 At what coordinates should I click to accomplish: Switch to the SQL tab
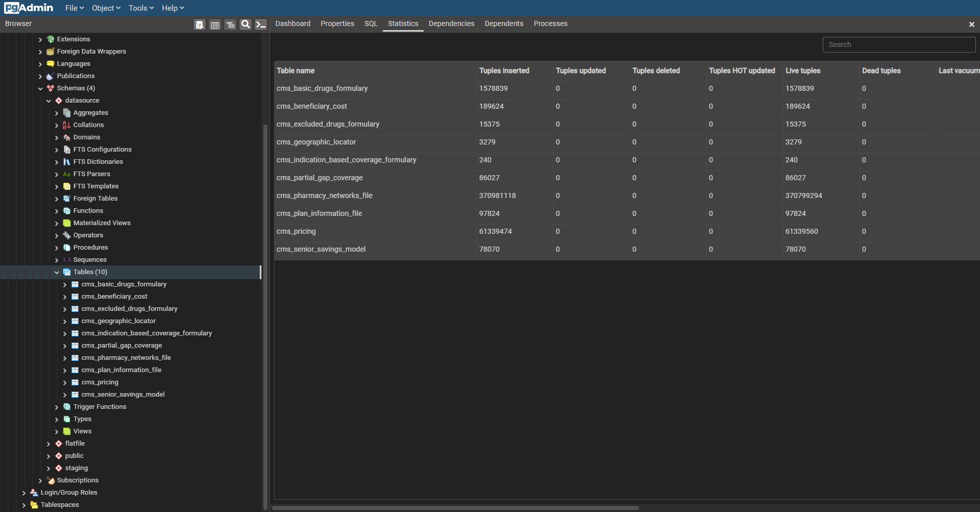(x=371, y=23)
